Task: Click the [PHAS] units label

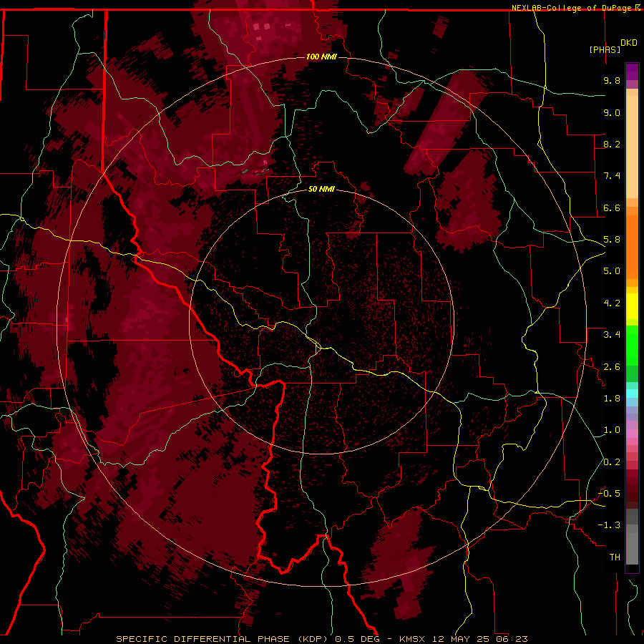Action: (x=605, y=50)
